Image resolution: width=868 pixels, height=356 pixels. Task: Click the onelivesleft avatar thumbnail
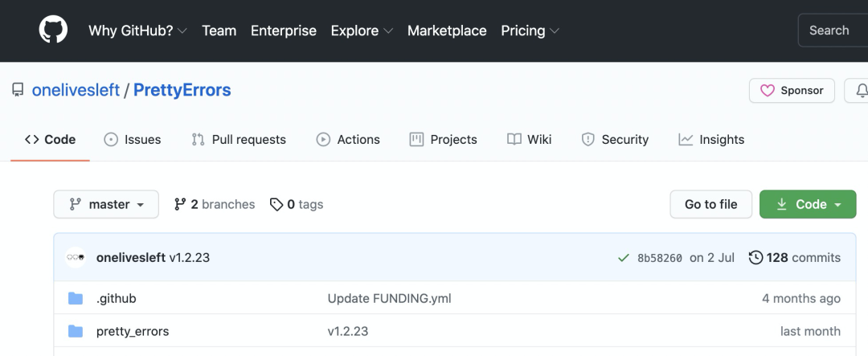pos(76,258)
